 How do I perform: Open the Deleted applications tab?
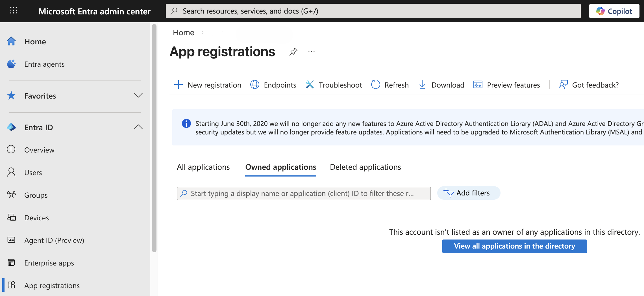click(x=365, y=167)
